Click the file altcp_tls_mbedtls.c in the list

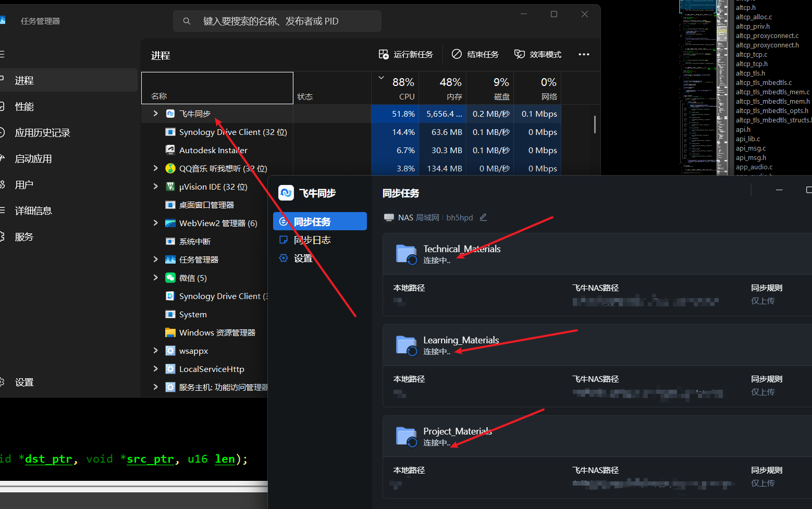764,82
